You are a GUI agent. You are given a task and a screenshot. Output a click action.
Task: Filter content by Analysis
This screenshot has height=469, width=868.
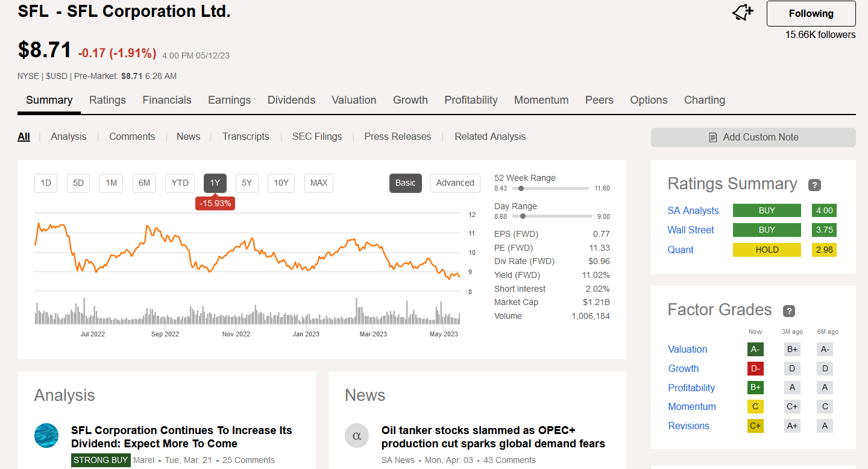[69, 137]
